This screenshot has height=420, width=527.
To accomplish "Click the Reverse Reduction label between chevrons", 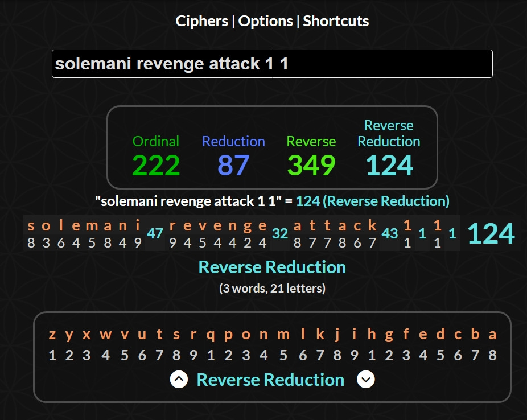I will click(x=270, y=380).
